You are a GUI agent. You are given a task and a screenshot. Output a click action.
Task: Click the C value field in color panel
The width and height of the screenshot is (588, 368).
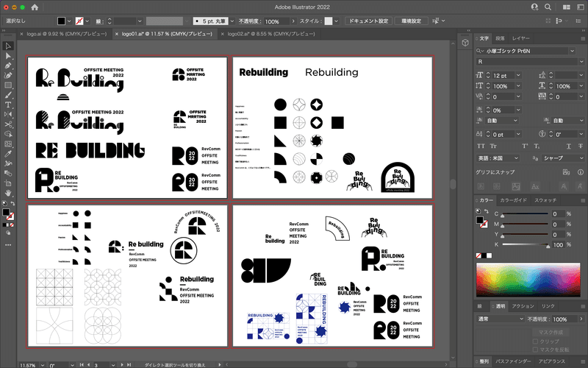(558, 213)
